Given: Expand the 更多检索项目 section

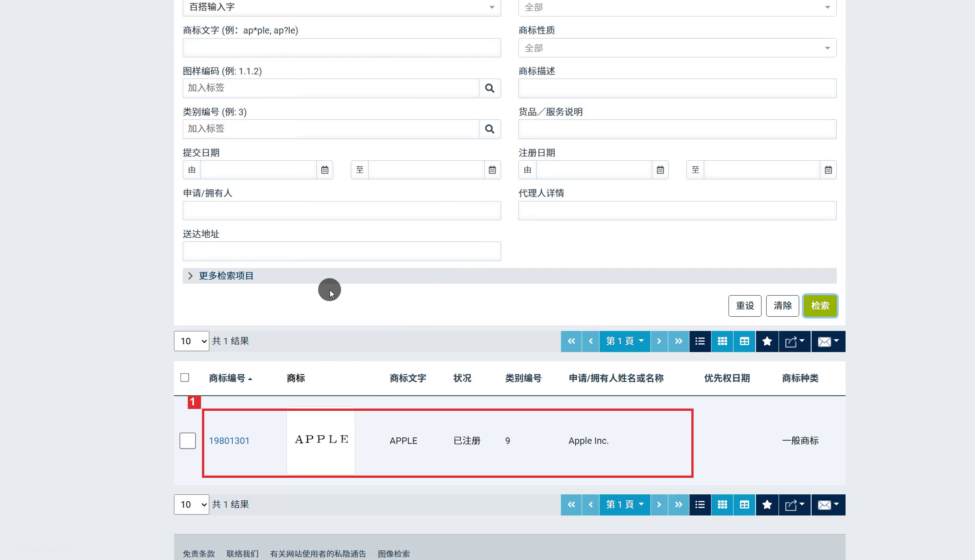Looking at the screenshot, I should coord(510,276).
